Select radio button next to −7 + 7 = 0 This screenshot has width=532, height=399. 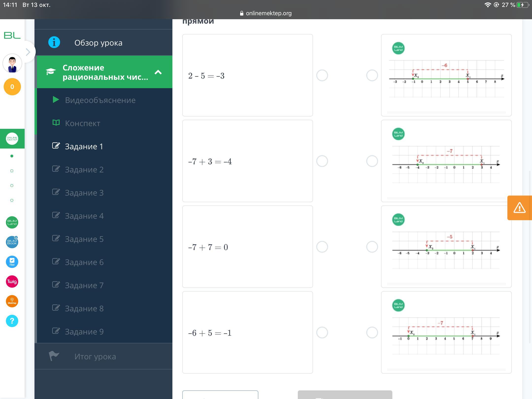tap(322, 247)
